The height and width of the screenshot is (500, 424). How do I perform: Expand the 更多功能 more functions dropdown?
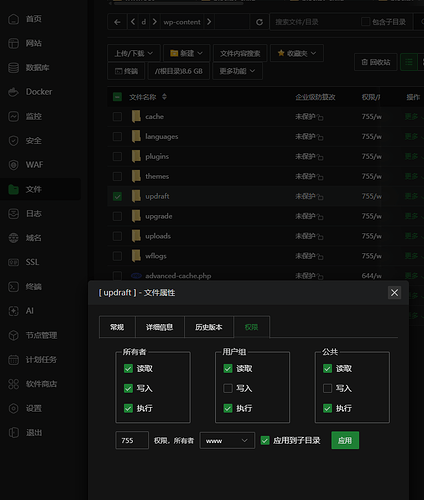click(x=237, y=71)
